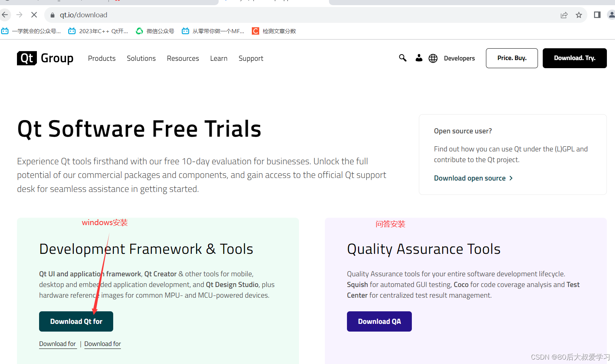This screenshot has width=615, height=364.
Task: Open the Solutions menu
Action: coord(141,58)
